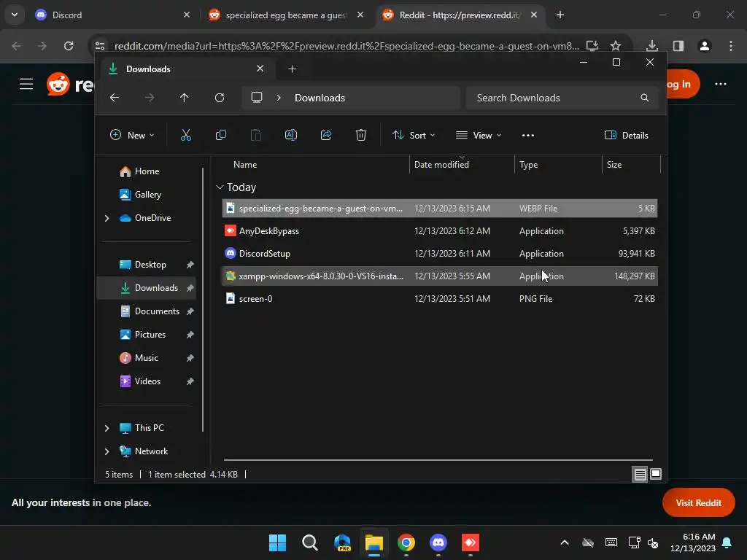Switch to the Discord browser tab
The width and height of the screenshot is (747, 560).
pos(112,15)
